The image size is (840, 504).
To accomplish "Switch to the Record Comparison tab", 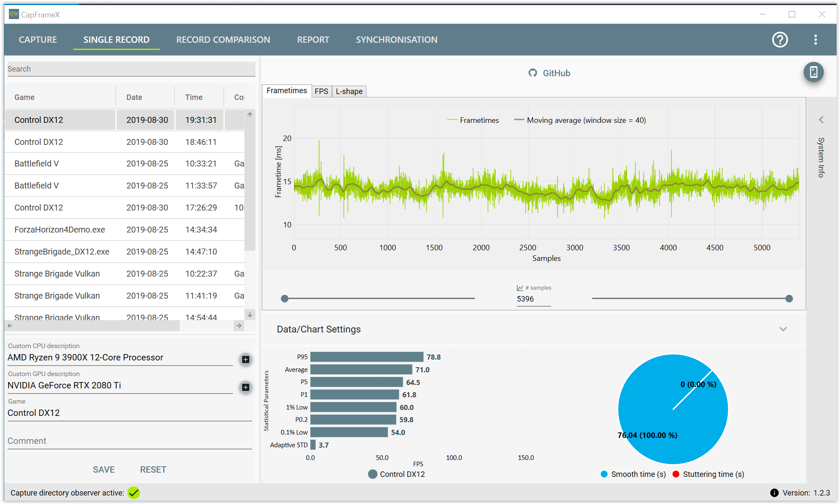I will 223,40.
